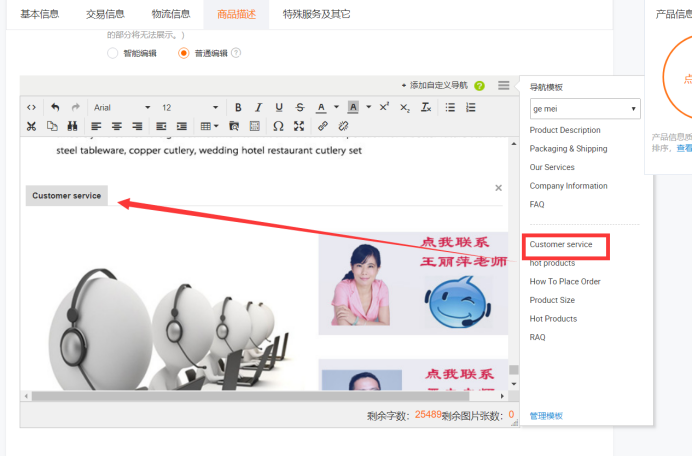Image resolution: width=692 pixels, height=457 pixels.
Task: Choose Packaging & Shipping template entry
Action: [568, 149]
